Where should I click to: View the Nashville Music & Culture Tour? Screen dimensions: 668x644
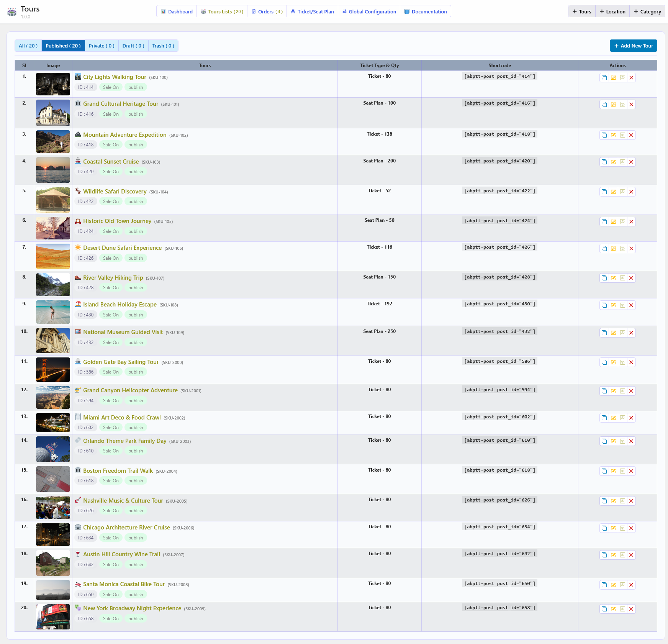click(x=622, y=501)
